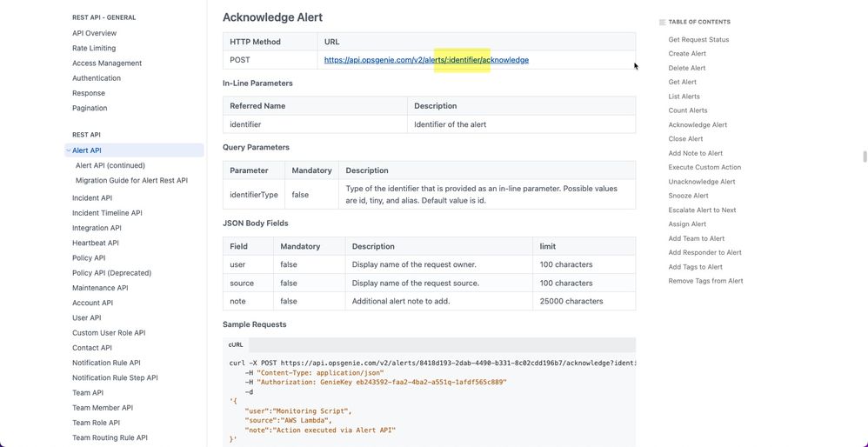Screen dimensions: 868x447
Task: Open the API Overview page
Action: tap(94, 33)
